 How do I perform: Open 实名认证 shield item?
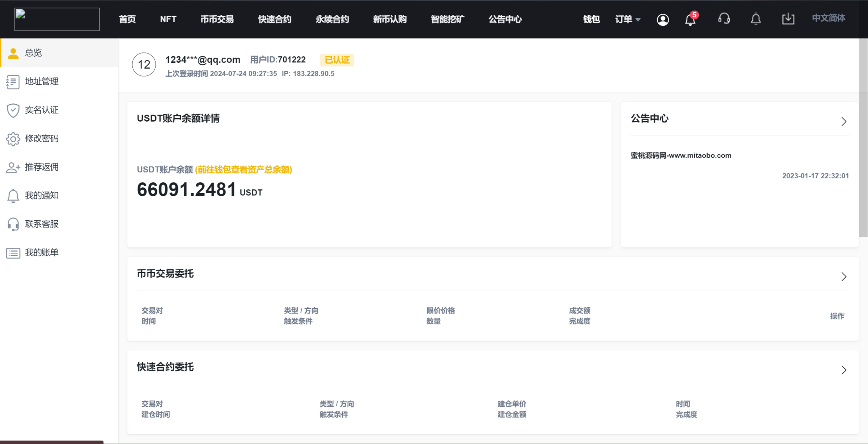pyautogui.click(x=42, y=110)
